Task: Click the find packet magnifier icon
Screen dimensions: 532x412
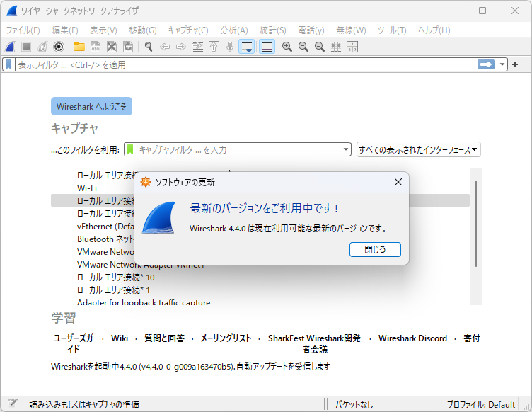Action: pos(149,47)
